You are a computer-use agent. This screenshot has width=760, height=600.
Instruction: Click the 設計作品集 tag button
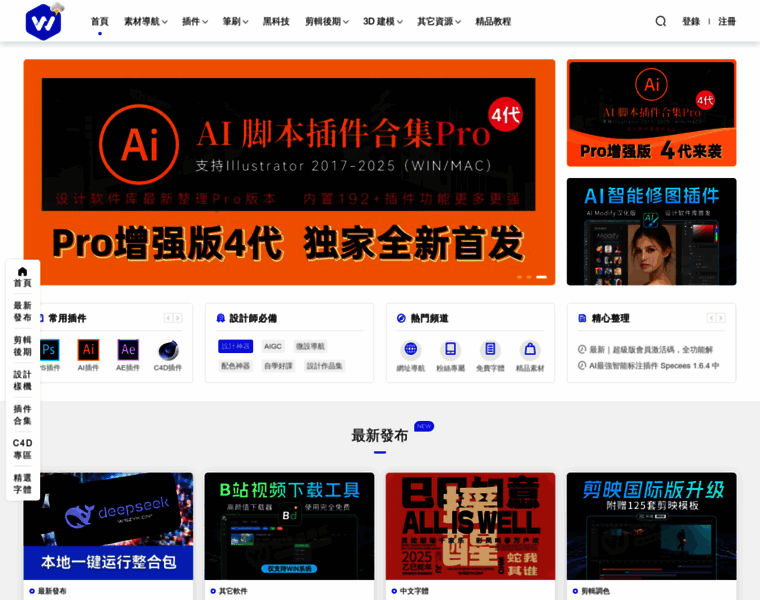pos(324,365)
